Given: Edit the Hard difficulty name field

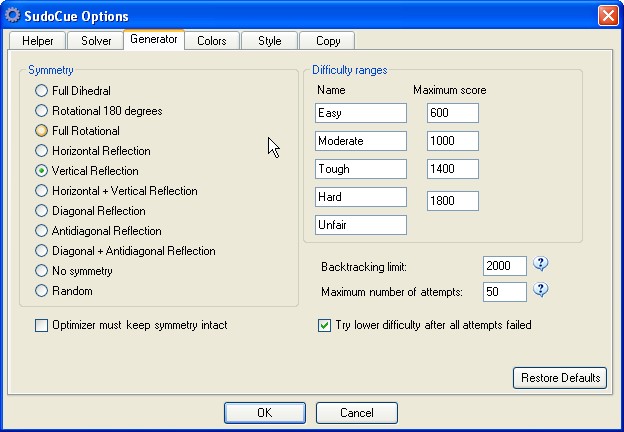Looking at the screenshot, I should (361, 197).
